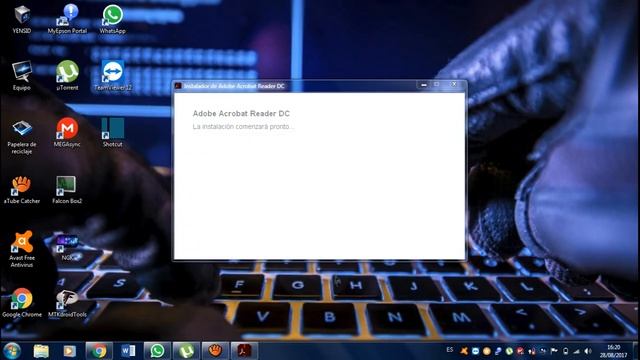Select the aTube Catcher desktop icon
This screenshot has height=360, width=640.
22,189
